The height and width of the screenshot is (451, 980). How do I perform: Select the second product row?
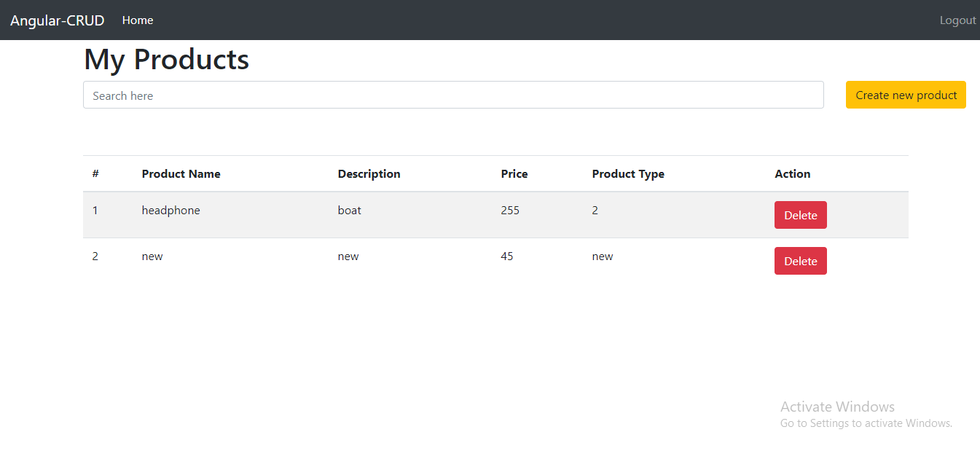437,261
